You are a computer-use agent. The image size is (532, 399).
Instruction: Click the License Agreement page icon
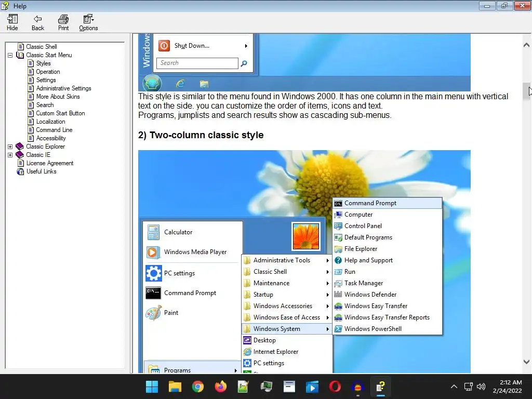(x=21, y=163)
